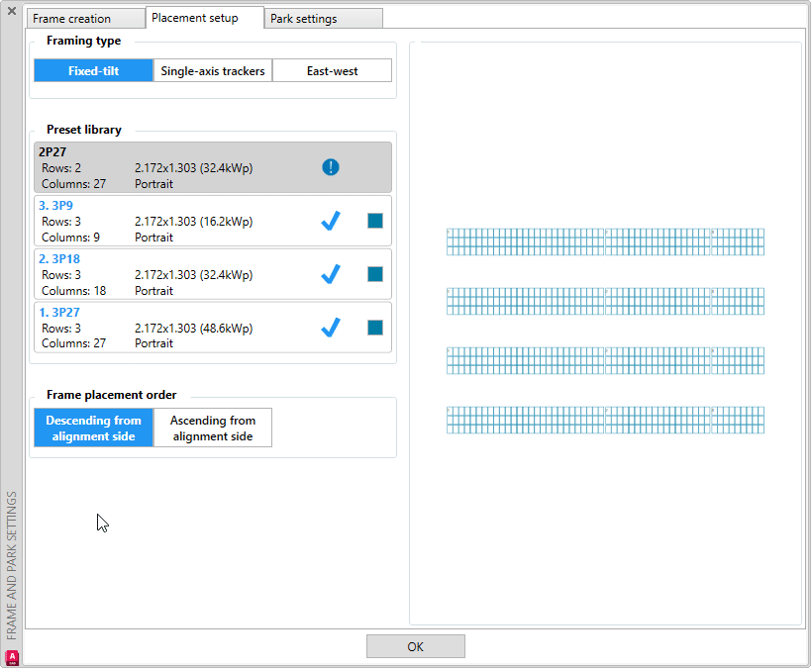Switch framing type to East-west
Image resolution: width=812 pixels, height=669 pixels.
pyautogui.click(x=332, y=70)
